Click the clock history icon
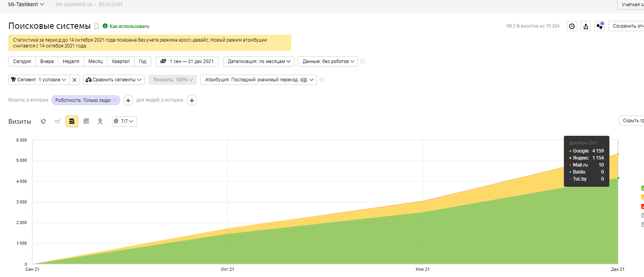Screen dimensions: 644x277 coord(572,26)
